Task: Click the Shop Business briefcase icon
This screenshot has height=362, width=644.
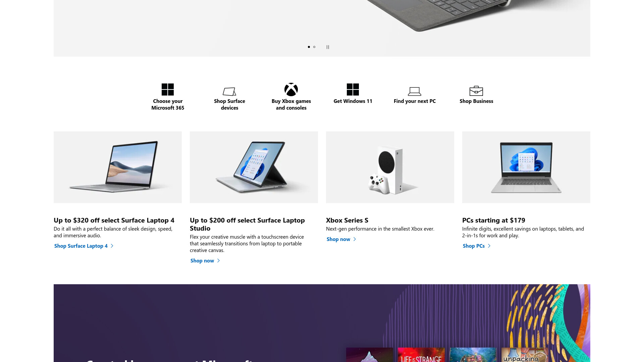Action: [476, 91]
